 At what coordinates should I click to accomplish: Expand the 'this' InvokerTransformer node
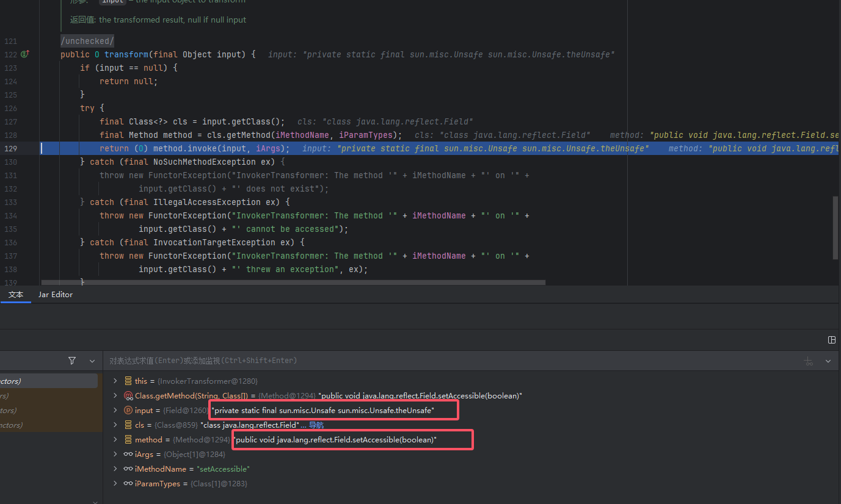click(115, 381)
